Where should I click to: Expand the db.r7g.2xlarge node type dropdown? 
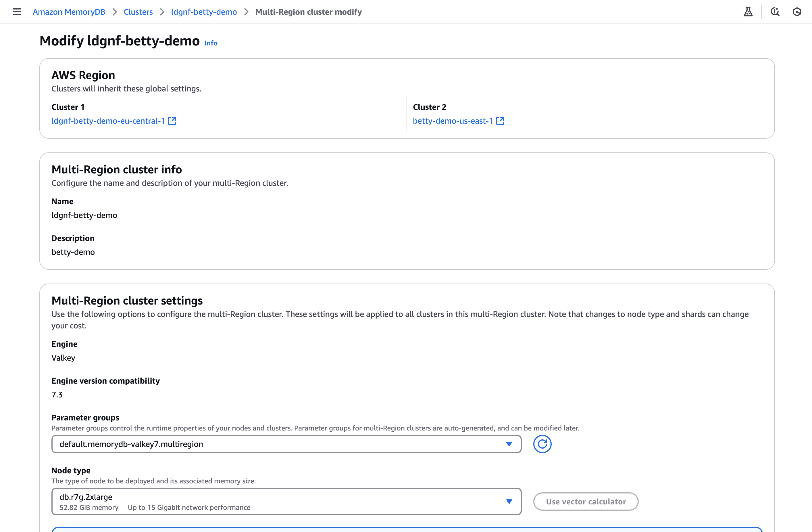pyautogui.click(x=273, y=501)
